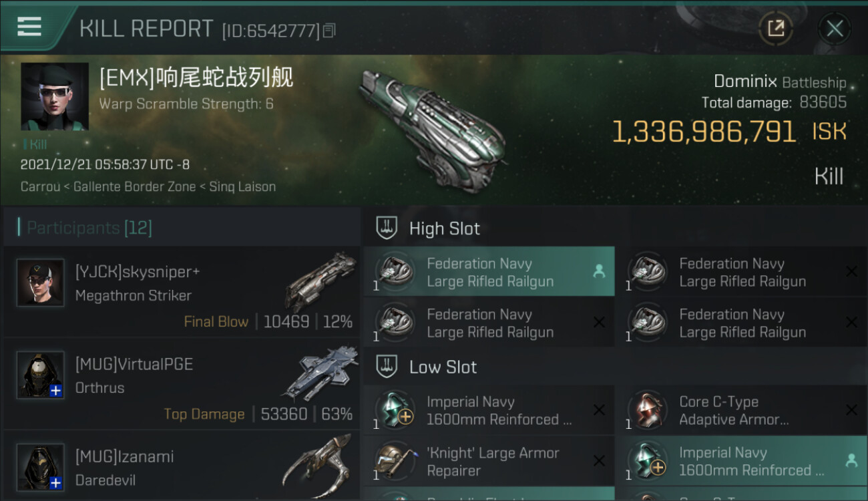Copy the kill report ID
The height and width of the screenshot is (501, 868).
tap(329, 31)
